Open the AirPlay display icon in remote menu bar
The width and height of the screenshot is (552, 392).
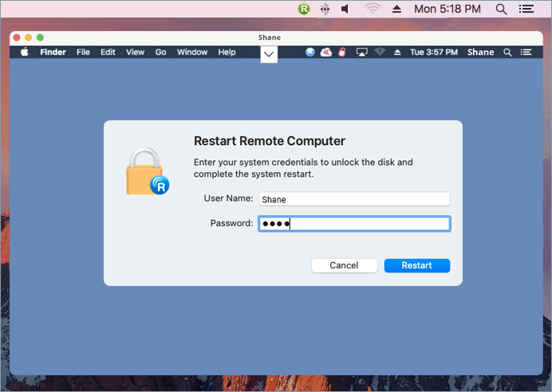coord(361,52)
